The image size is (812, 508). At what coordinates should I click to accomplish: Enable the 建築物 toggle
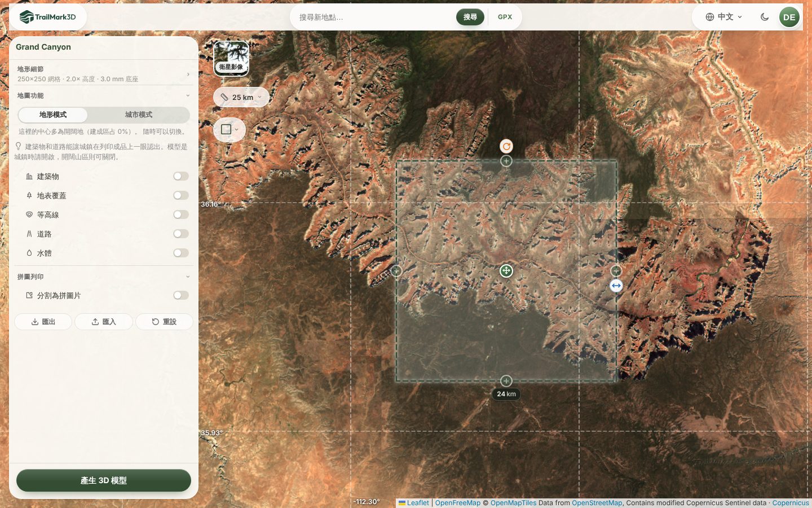click(181, 177)
